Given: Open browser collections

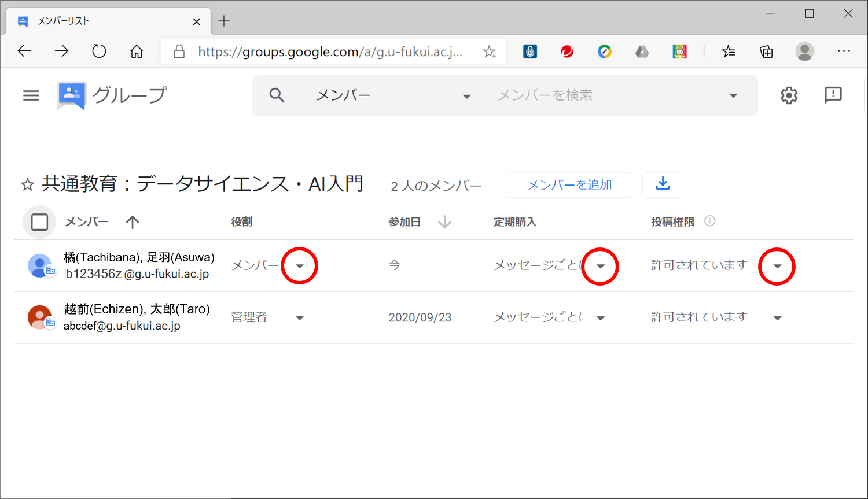Looking at the screenshot, I should tap(766, 52).
